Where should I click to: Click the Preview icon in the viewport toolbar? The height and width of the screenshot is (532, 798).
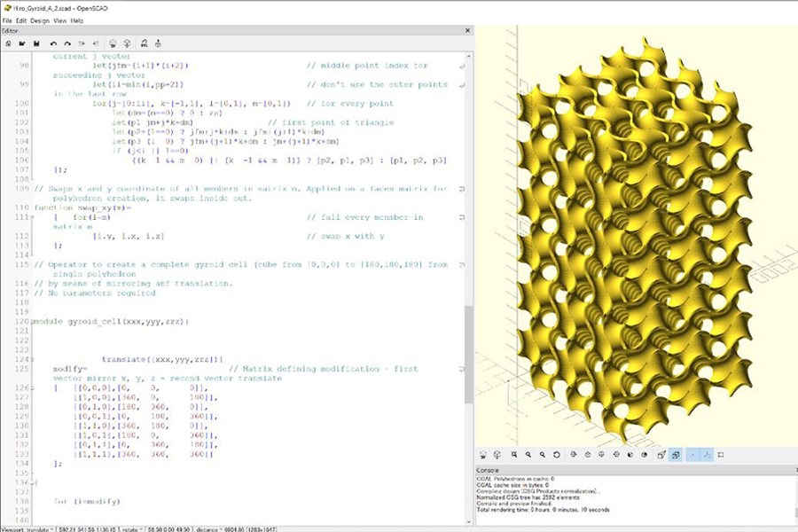coord(483,455)
